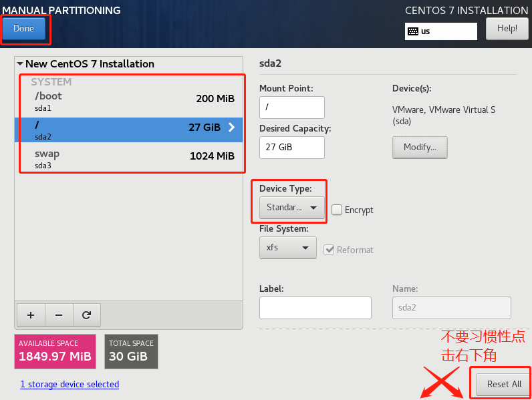Click the AVAILABLE SPACE 1849.97 MiB box
532x400 pixels.
click(x=55, y=351)
